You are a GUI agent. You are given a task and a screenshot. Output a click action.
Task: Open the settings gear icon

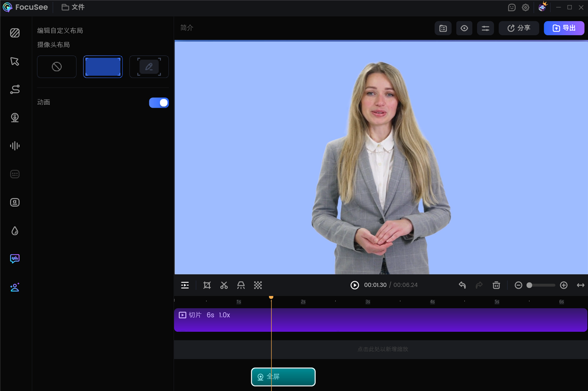tap(526, 7)
